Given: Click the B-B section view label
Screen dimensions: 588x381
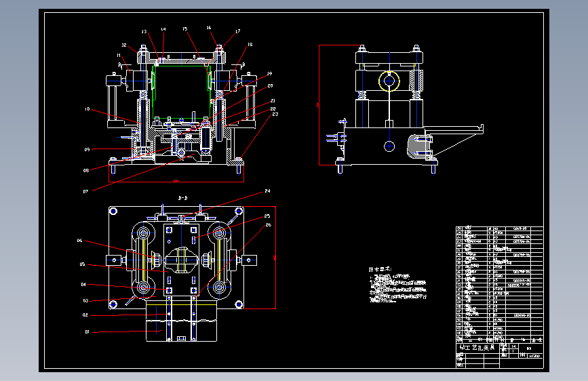Looking at the screenshot, I should (x=182, y=198).
